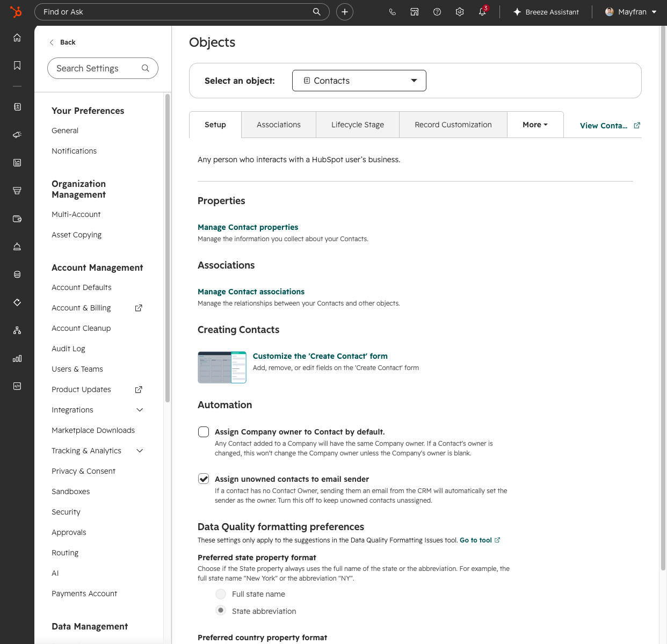Click external link icon next to Product Updates

[139, 389]
